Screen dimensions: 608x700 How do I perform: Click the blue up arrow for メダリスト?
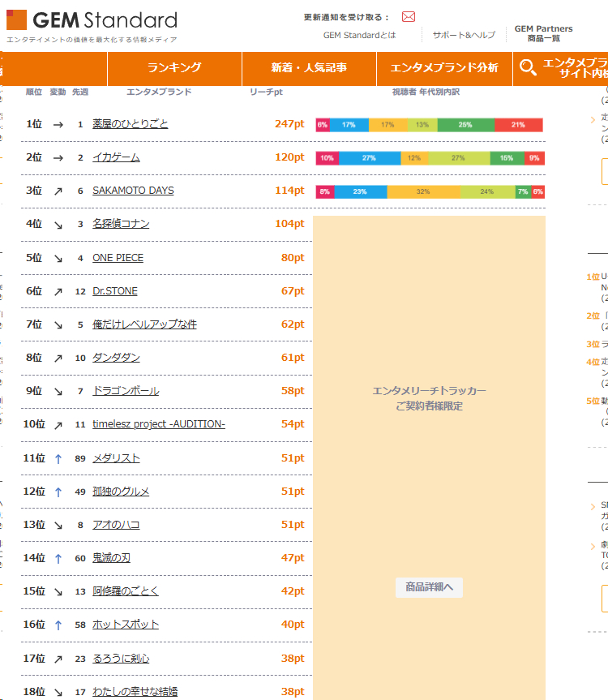click(x=58, y=459)
